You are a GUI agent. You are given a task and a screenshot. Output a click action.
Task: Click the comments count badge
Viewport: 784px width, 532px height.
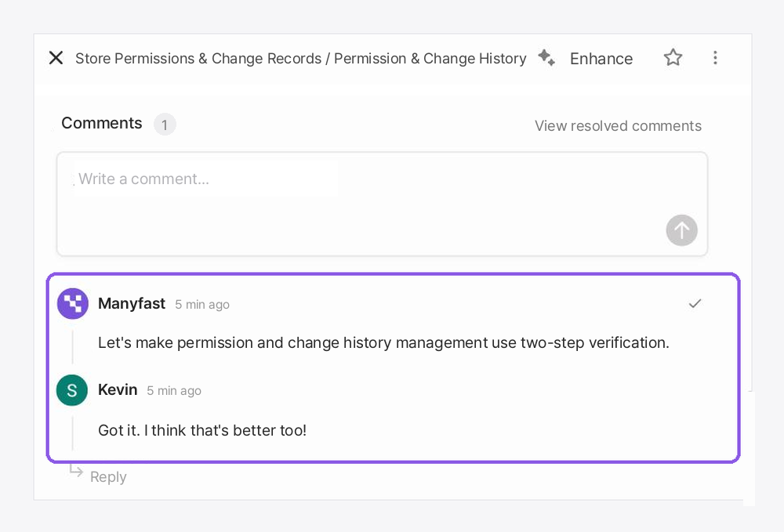click(x=165, y=125)
